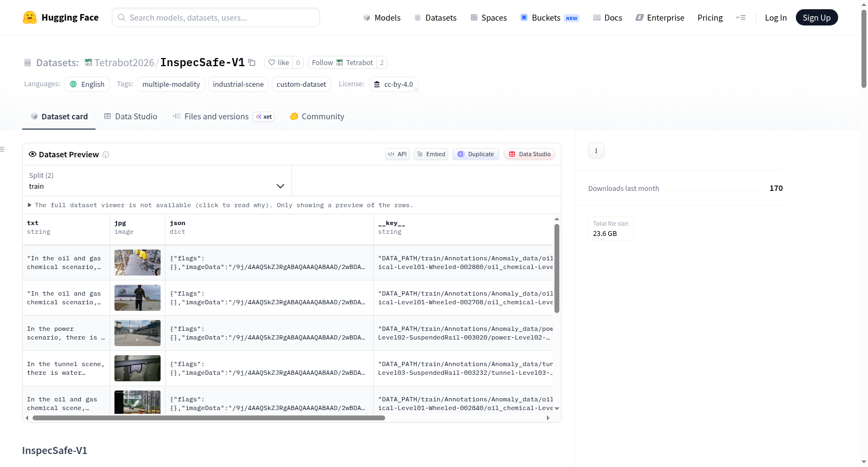Click the red Data Studio button
Screen dimensions: 868x467
pyautogui.click(x=529, y=154)
